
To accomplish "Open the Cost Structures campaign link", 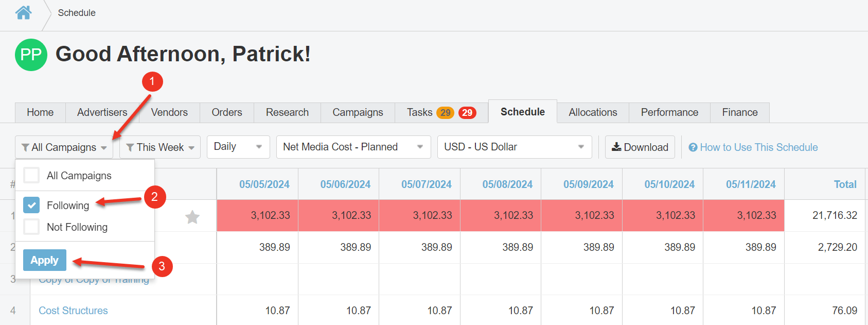I will click(x=73, y=311).
